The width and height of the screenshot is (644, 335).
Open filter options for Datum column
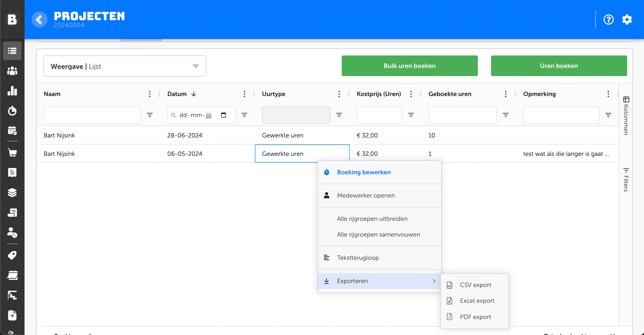pyautogui.click(x=244, y=115)
